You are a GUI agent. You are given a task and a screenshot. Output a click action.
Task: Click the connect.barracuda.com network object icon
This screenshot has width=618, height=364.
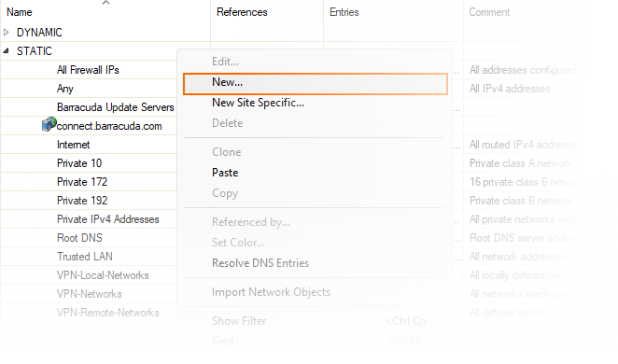point(49,124)
